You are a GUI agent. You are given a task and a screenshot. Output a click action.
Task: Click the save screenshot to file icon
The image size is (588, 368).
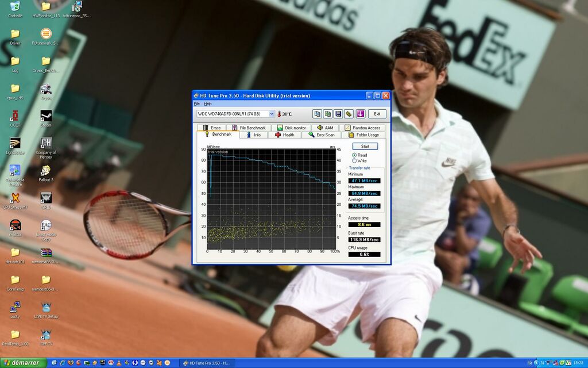pyautogui.click(x=338, y=113)
